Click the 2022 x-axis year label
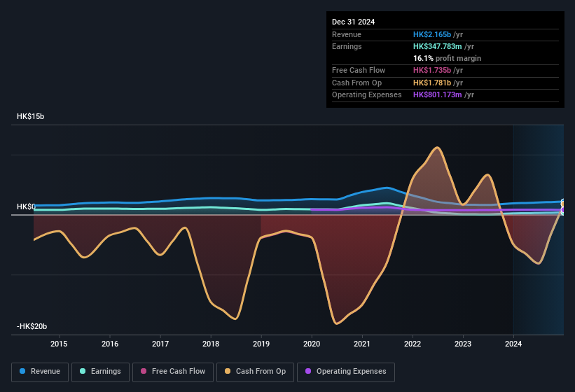Image resolution: width=575 pixels, height=392 pixels. [413, 344]
